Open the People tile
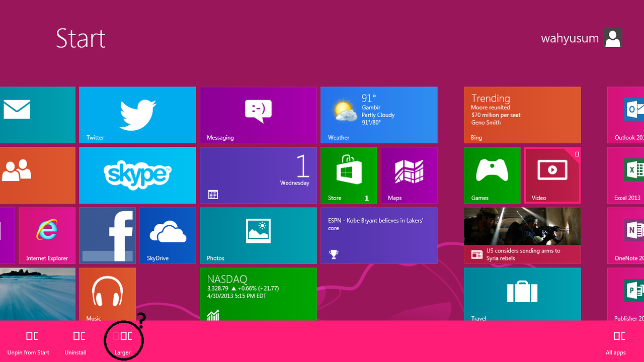The image size is (644, 362). point(38,175)
